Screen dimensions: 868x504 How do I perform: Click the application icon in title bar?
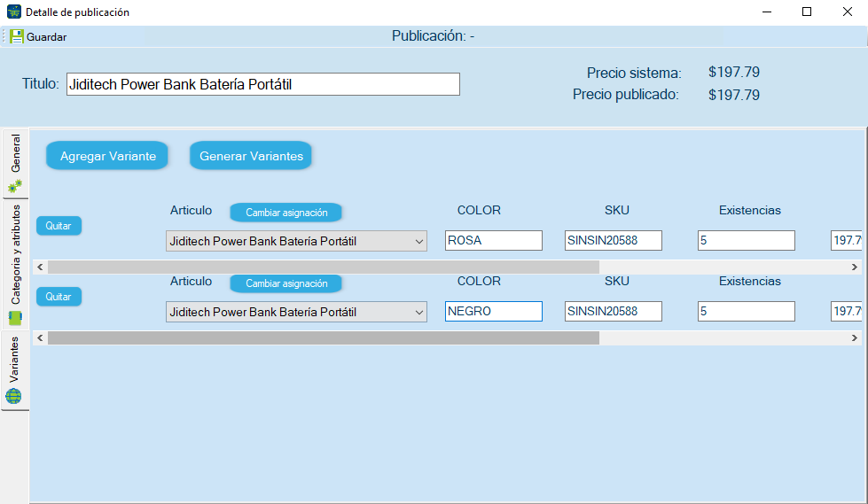coord(14,12)
